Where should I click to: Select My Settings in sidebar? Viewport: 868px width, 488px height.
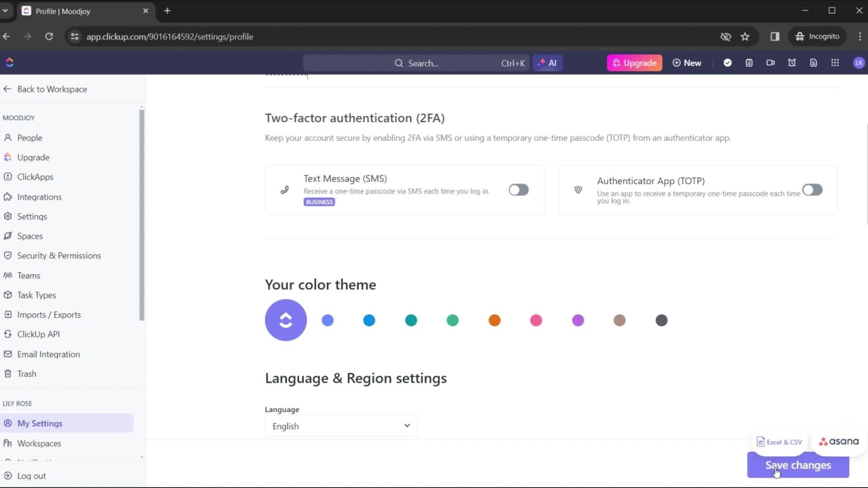coord(67,423)
